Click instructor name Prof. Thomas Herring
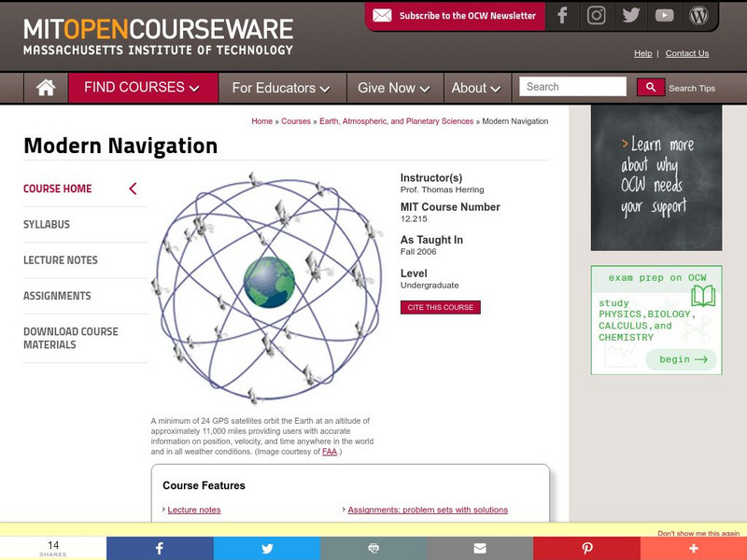The width and height of the screenshot is (747, 560). pos(442,189)
